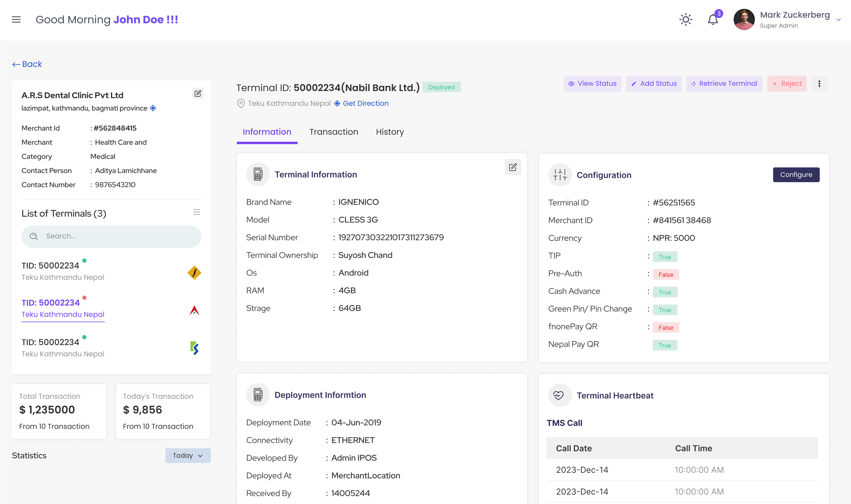Click the eye icon in View Status

click(x=571, y=84)
